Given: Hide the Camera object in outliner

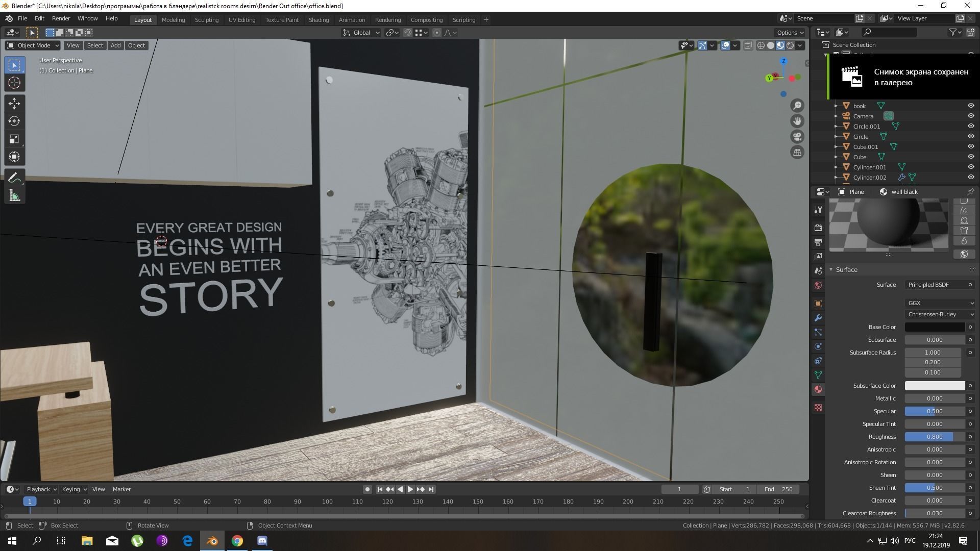Looking at the screenshot, I should 971,116.
